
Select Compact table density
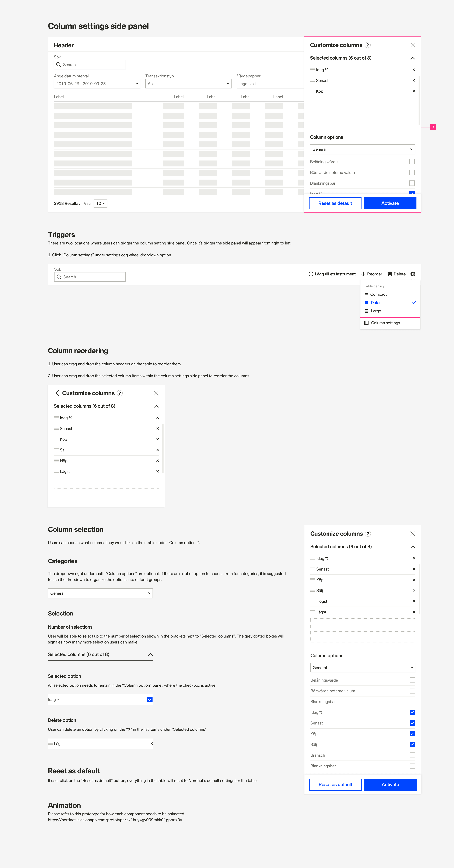pos(390,294)
